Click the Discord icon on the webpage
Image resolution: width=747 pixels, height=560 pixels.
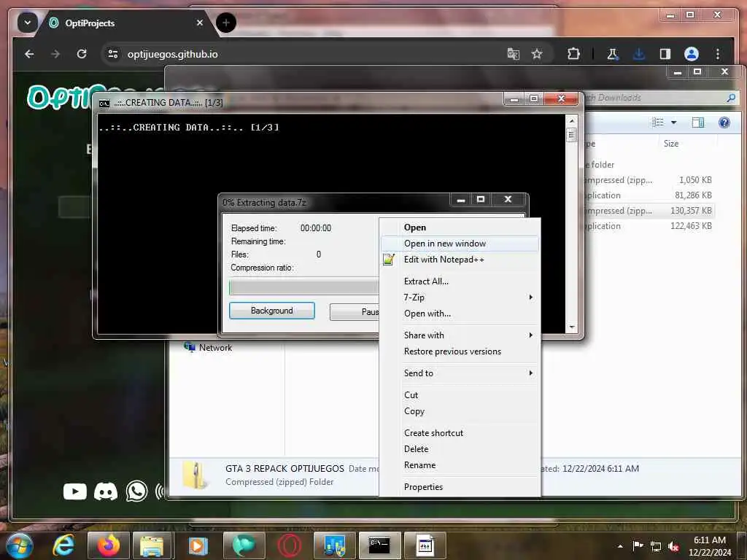(106, 491)
